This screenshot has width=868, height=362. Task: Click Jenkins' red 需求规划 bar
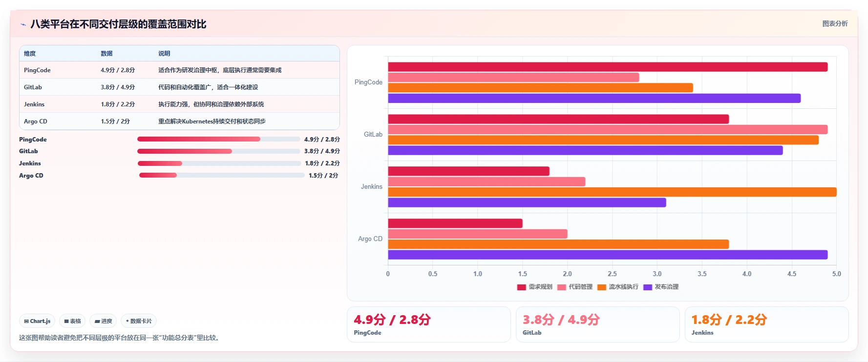pyautogui.click(x=469, y=171)
